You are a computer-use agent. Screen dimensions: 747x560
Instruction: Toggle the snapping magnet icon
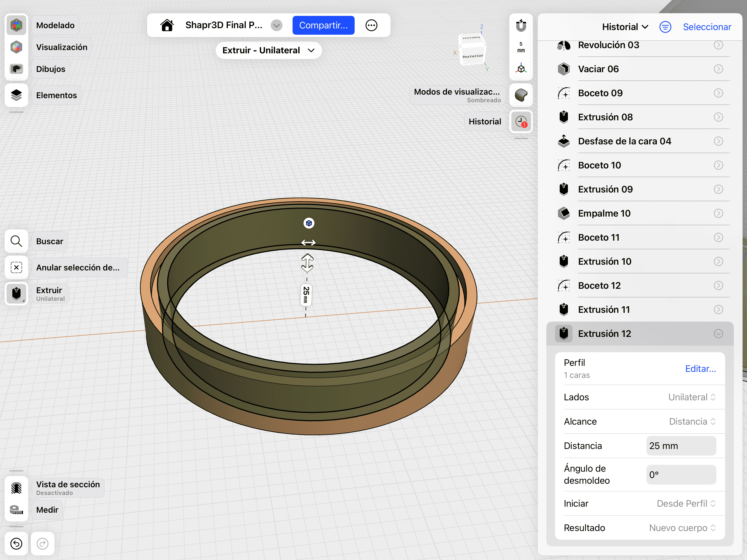pos(521,25)
